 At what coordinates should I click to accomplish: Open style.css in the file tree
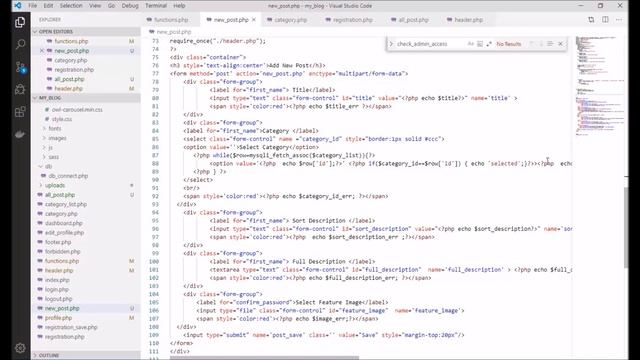tap(62, 119)
